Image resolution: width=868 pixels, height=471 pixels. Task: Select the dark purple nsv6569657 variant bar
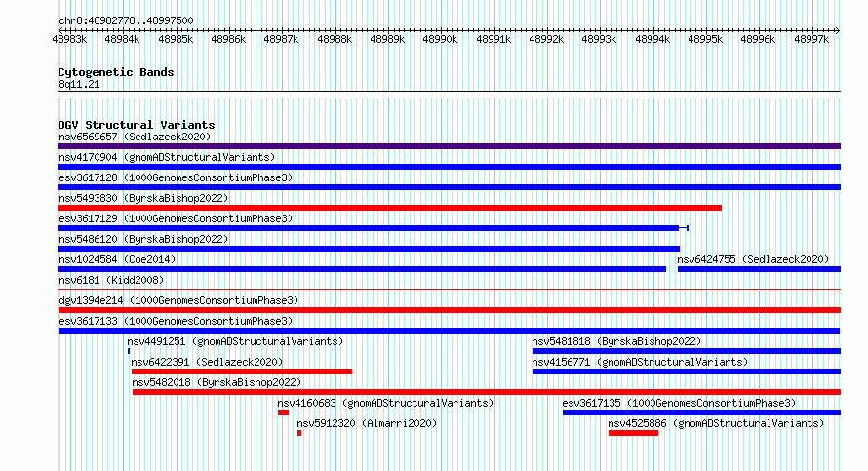pos(449,146)
